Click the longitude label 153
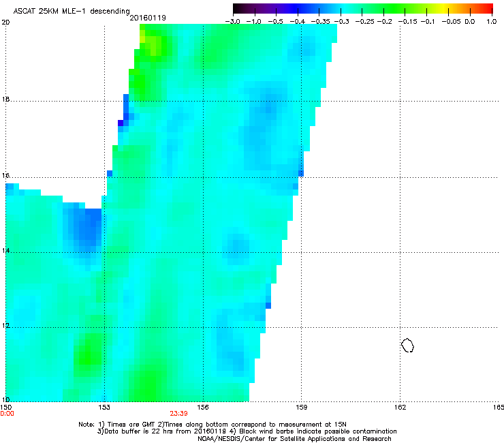The image size is (504, 443). [104, 408]
